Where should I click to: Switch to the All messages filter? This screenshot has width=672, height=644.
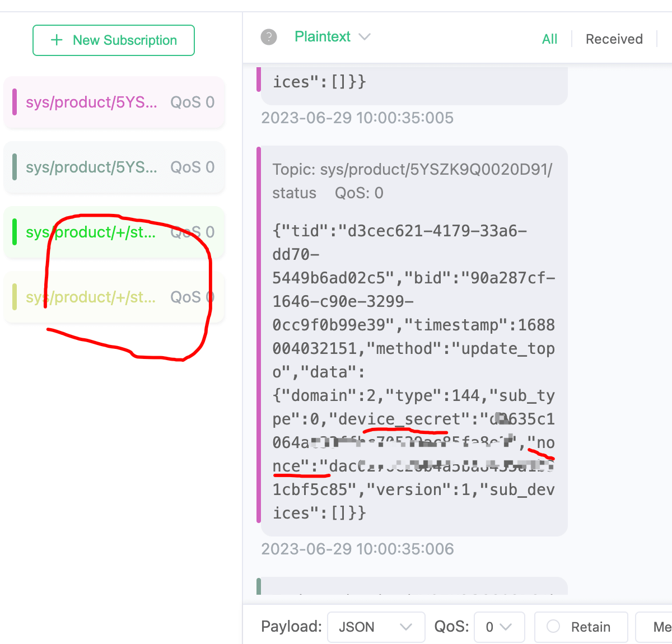click(x=549, y=39)
